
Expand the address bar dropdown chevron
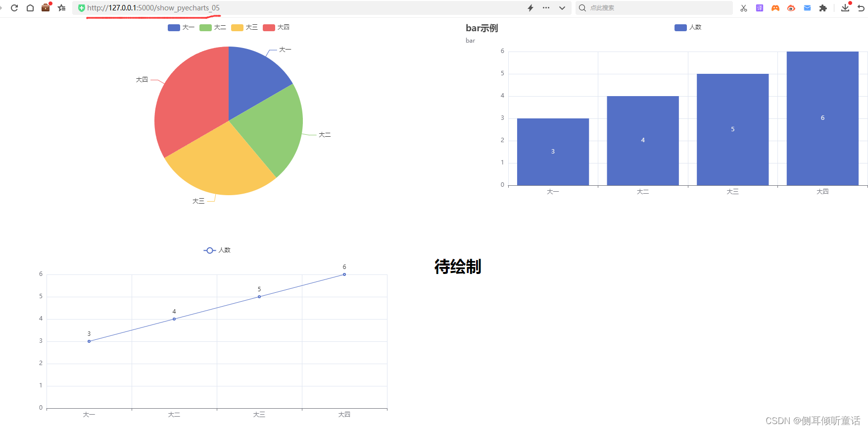click(x=562, y=8)
